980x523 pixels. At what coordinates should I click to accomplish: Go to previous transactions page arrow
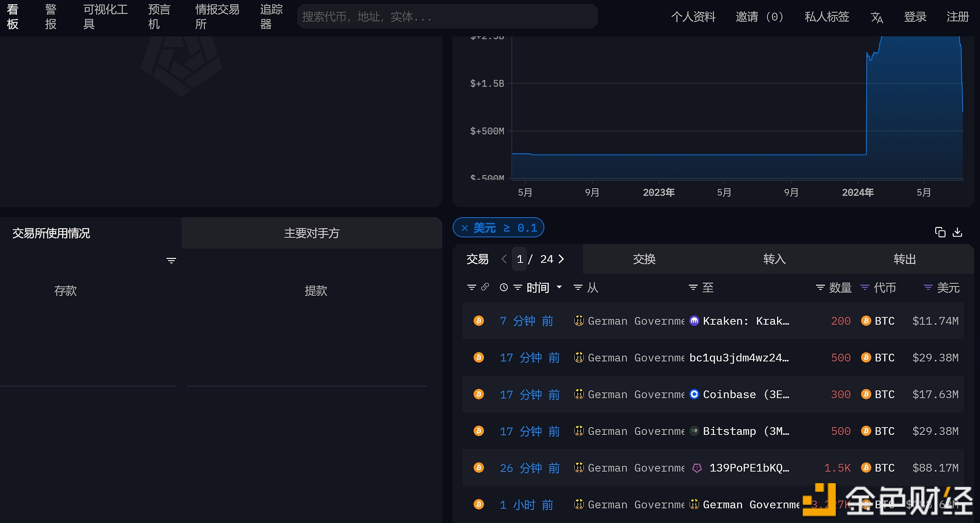pos(504,259)
